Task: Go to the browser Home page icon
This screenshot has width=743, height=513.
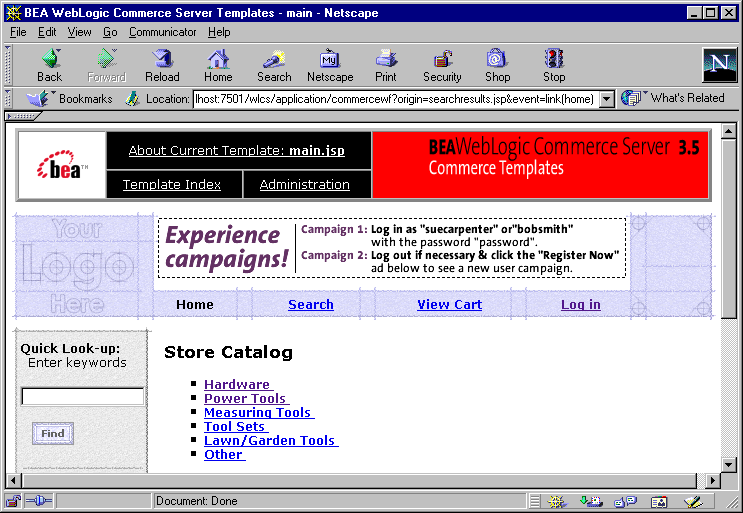Action: click(x=218, y=65)
